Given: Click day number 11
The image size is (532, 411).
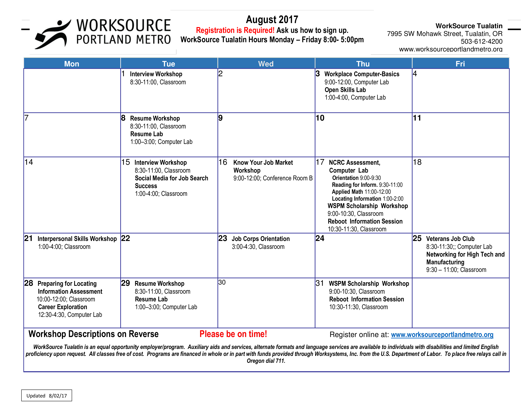Looking at the screenshot, I should tap(417, 118).
